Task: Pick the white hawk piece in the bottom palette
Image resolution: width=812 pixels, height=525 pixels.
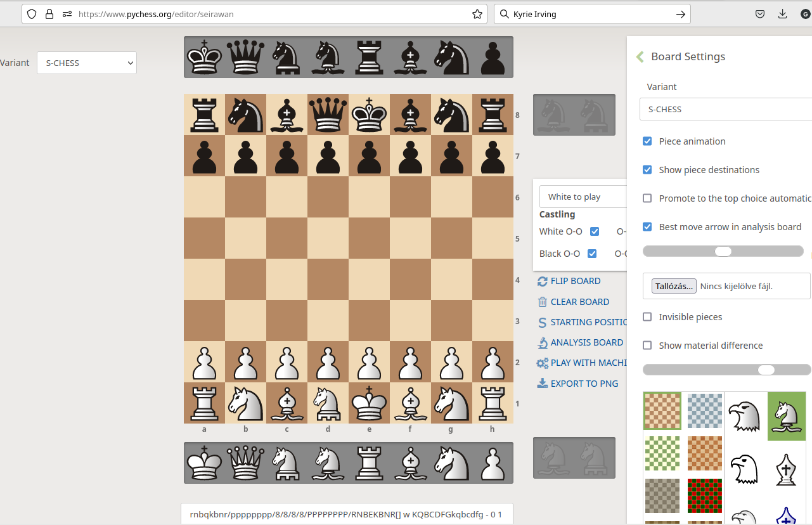Action: [x=328, y=463]
